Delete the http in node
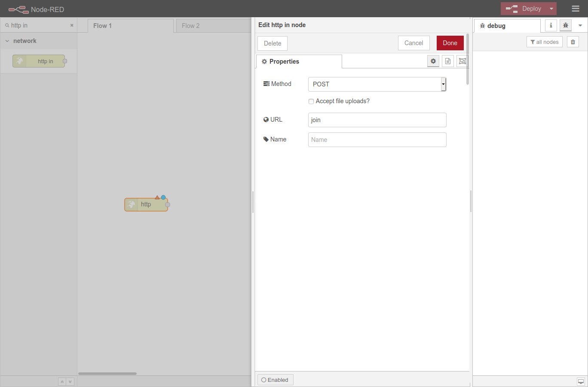Image resolution: width=588 pixels, height=387 pixels. (272, 43)
